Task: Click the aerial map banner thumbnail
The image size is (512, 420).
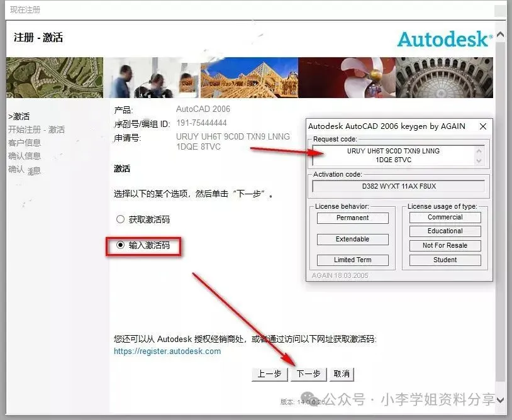Action: tap(55, 78)
